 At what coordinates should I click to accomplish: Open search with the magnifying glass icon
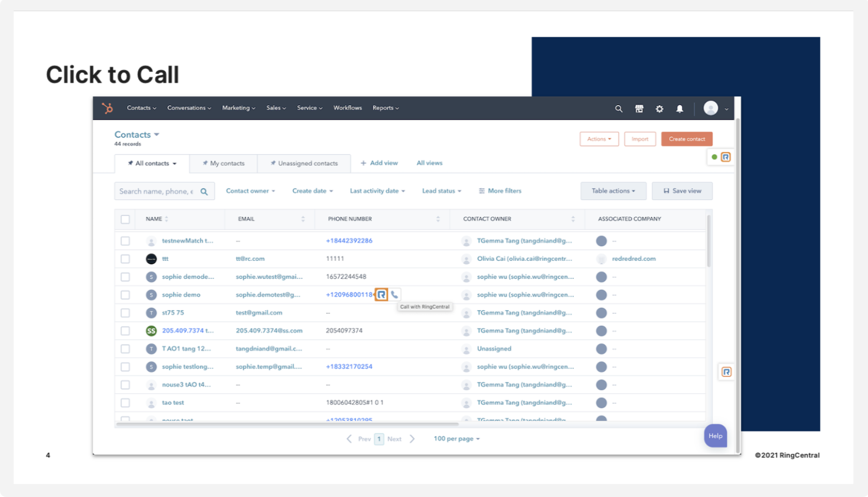[618, 109]
